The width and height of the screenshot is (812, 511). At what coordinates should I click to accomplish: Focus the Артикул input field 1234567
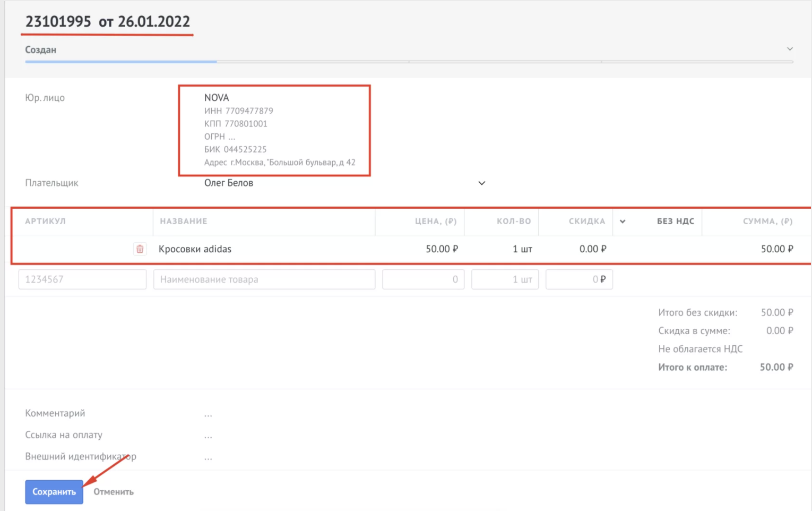(x=82, y=279)
